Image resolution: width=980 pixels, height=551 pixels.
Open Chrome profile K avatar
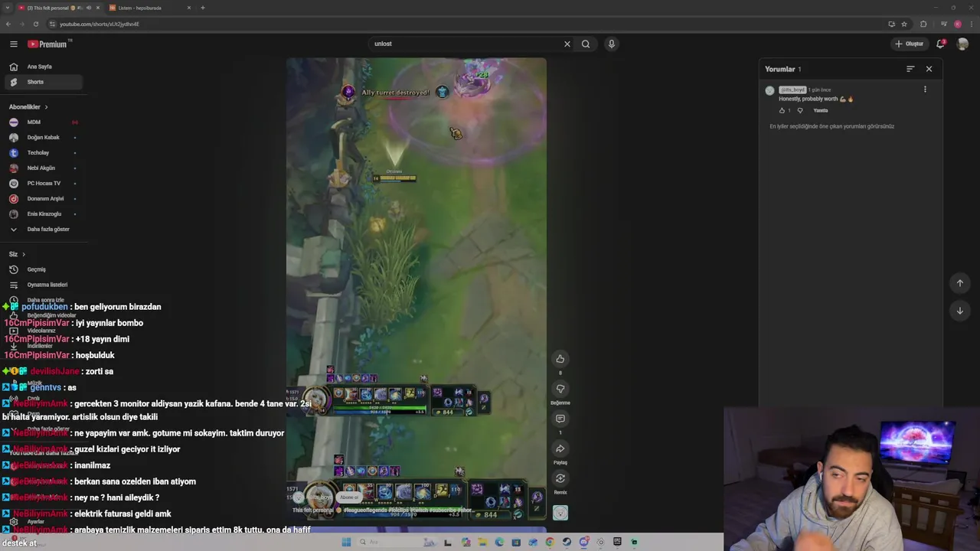(958, 24)
